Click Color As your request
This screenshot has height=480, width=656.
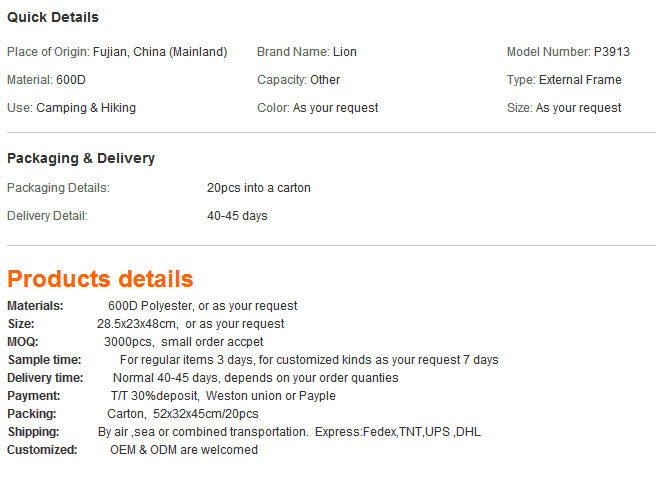[x=318, y=108]
